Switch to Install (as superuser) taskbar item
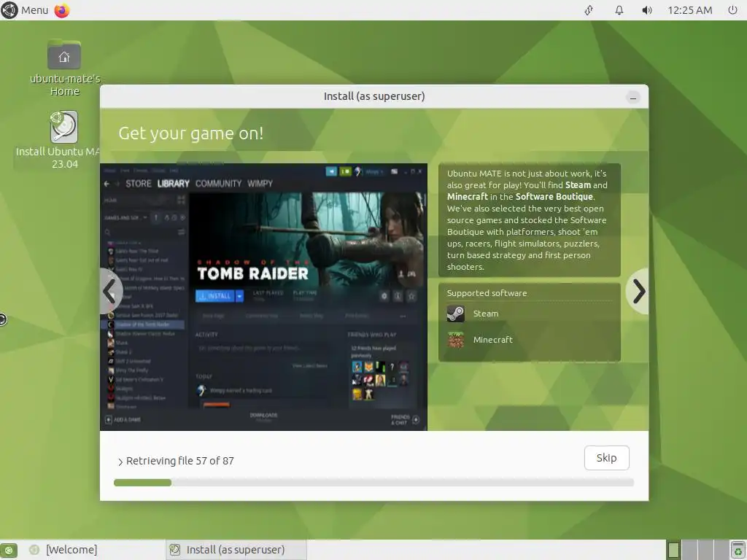The image size is (747, 560). click(236, 550)
